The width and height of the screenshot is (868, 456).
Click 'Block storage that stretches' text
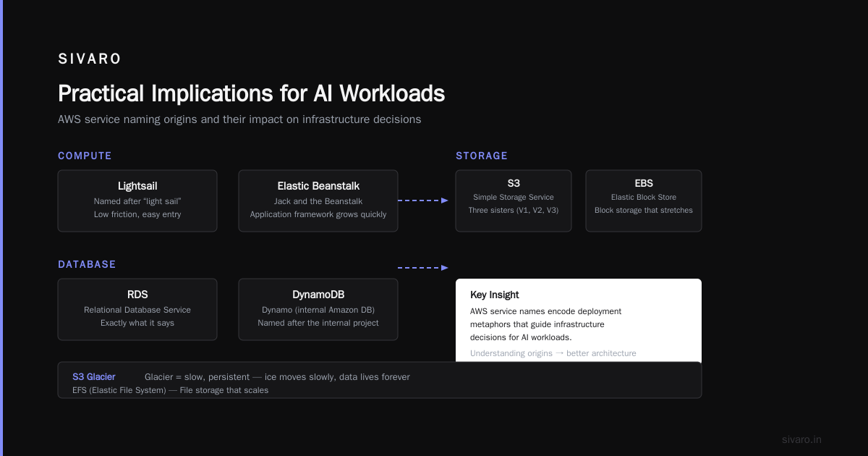pyautogui.click(x=644, y=210)
